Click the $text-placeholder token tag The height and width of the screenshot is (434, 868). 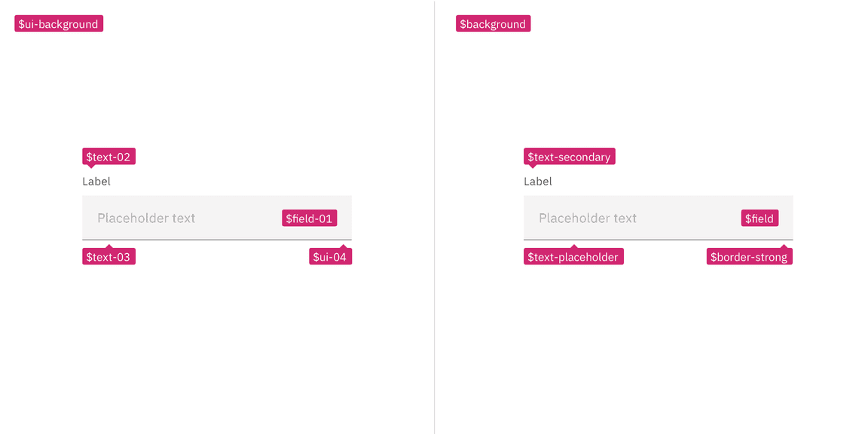coord(573,256)
